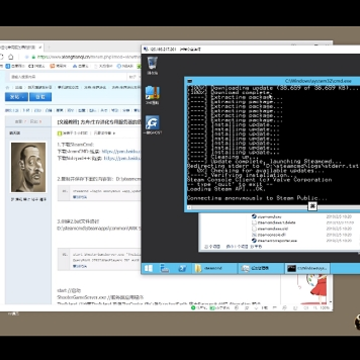Open Server Manager in the remote taskbar
The image size is (360, 360).
tap(165, 268)
